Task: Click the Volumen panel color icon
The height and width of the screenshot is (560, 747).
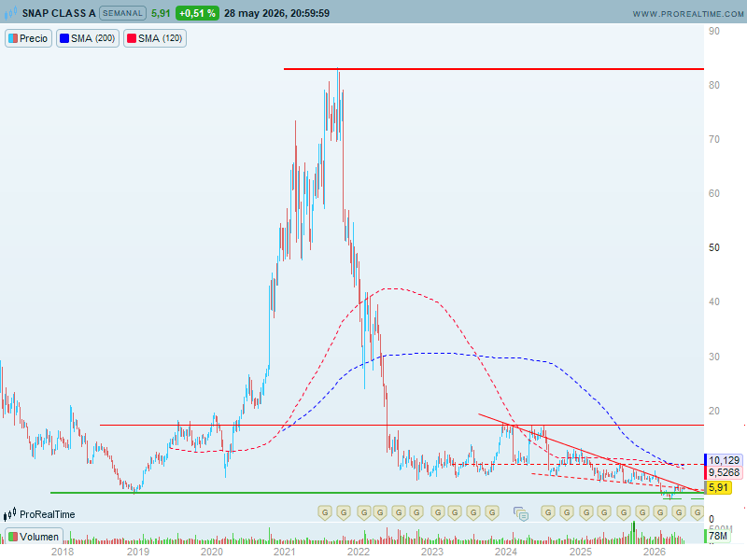Action: 13,537
